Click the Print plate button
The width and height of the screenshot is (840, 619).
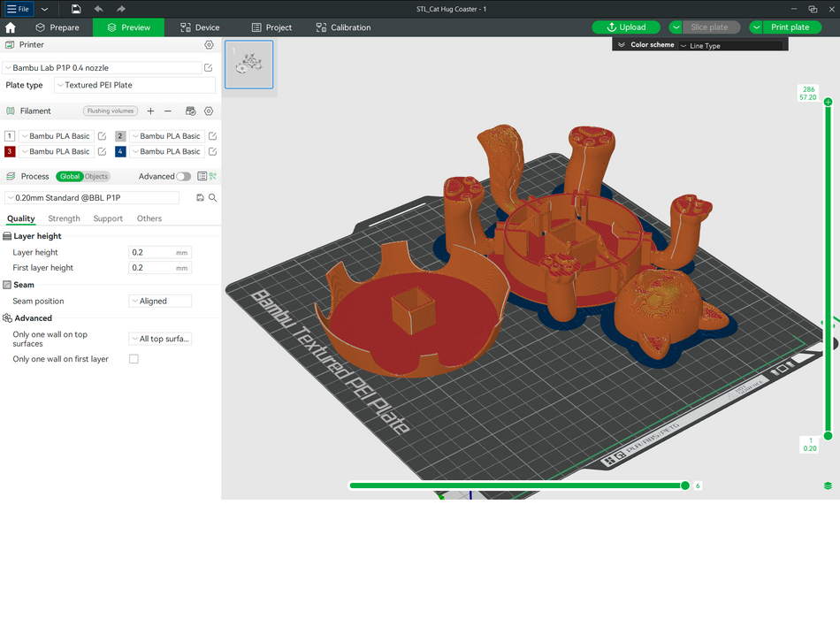point(789,27)
